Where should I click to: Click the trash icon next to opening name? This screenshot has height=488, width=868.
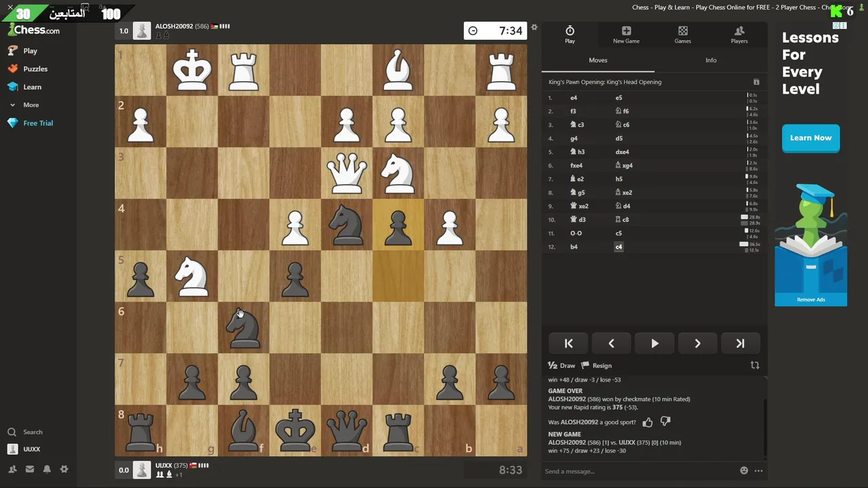[756, 82]
